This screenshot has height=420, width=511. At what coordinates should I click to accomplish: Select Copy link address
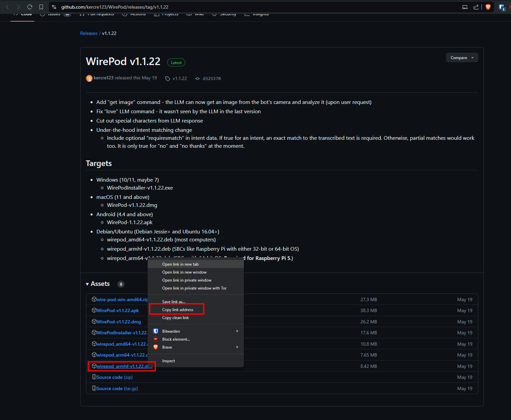point(196,310)
